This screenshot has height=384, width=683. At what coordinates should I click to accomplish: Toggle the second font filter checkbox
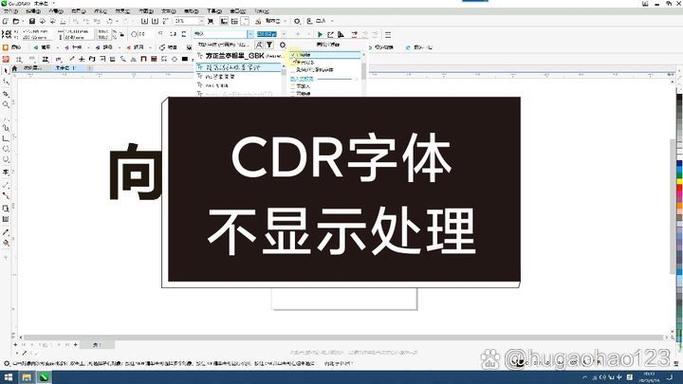tap(293, 62)
